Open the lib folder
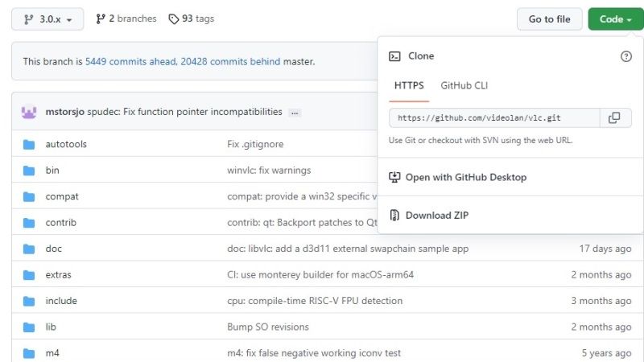The height and width of the screenshot is (362, 644). [51, 327]
